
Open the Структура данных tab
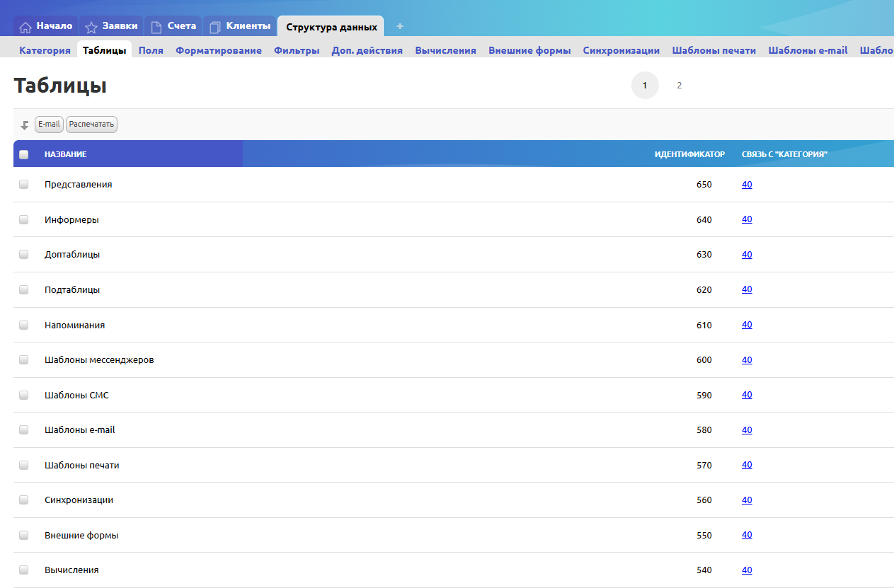tap(331, 27)
